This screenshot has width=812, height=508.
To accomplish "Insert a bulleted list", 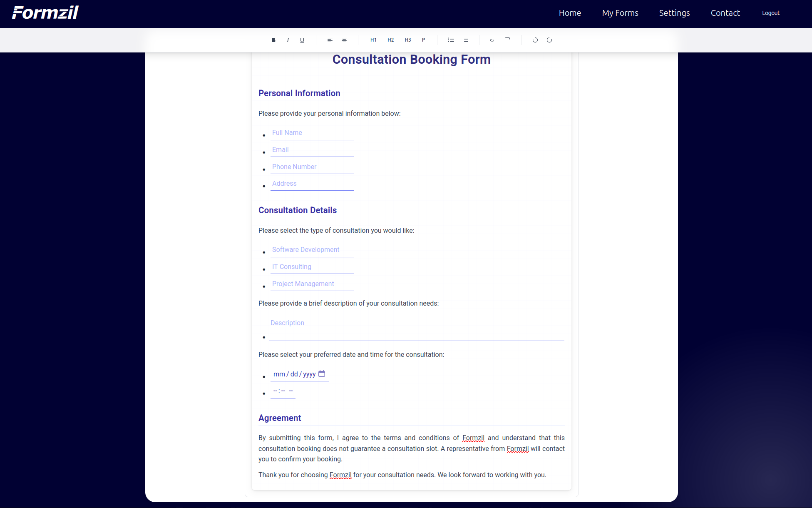I will (451, 40).
